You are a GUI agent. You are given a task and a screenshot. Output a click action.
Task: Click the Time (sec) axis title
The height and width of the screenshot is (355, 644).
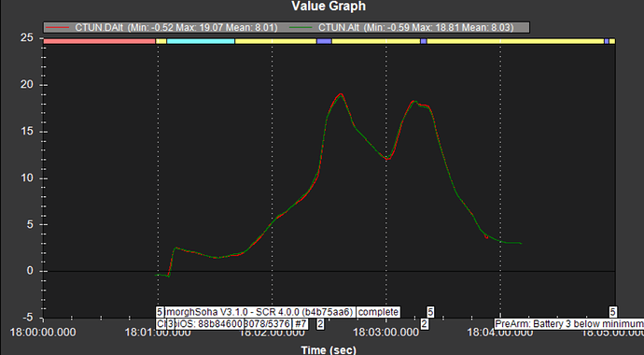pyautogui.click(x=329, y=349)
